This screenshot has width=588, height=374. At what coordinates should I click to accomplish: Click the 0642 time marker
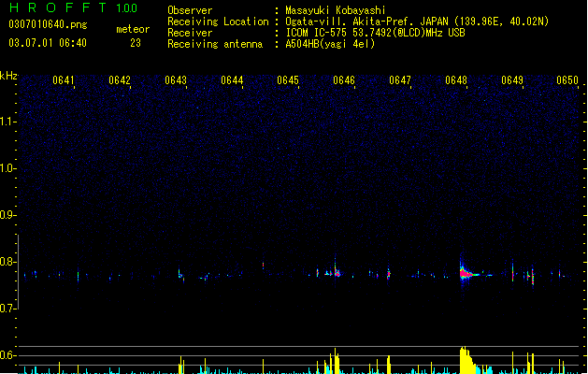pyautogui.click(x=120, y=80)
